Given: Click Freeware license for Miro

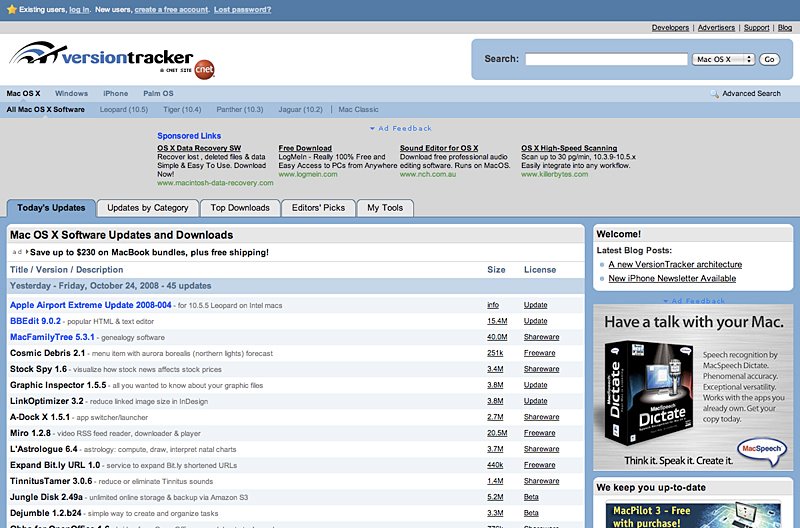Looking at the screenshot, I should coord(539,433).
